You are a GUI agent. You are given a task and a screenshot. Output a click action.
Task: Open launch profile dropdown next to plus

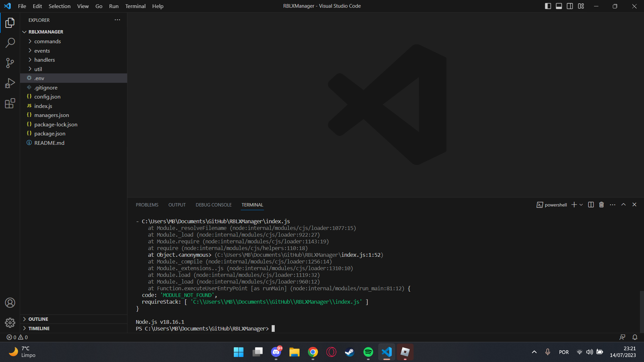pyautogui.click(x=581, y=205)
